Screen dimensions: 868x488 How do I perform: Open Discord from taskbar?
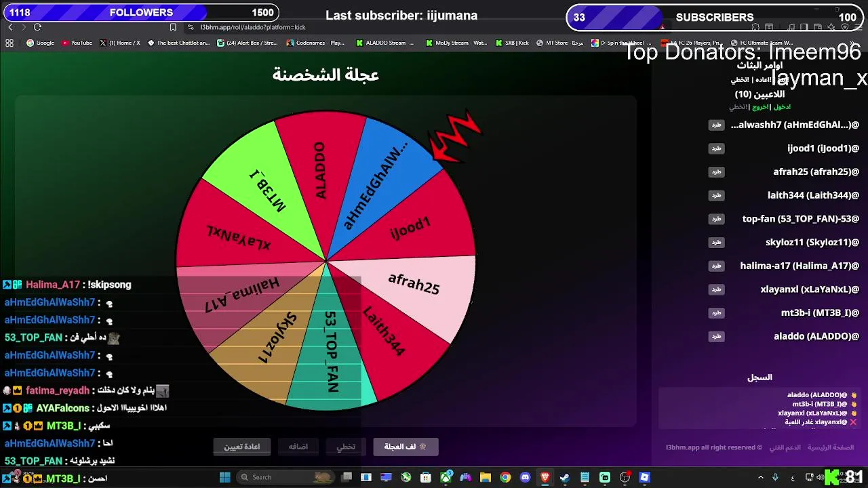click(x=525, y=477)
